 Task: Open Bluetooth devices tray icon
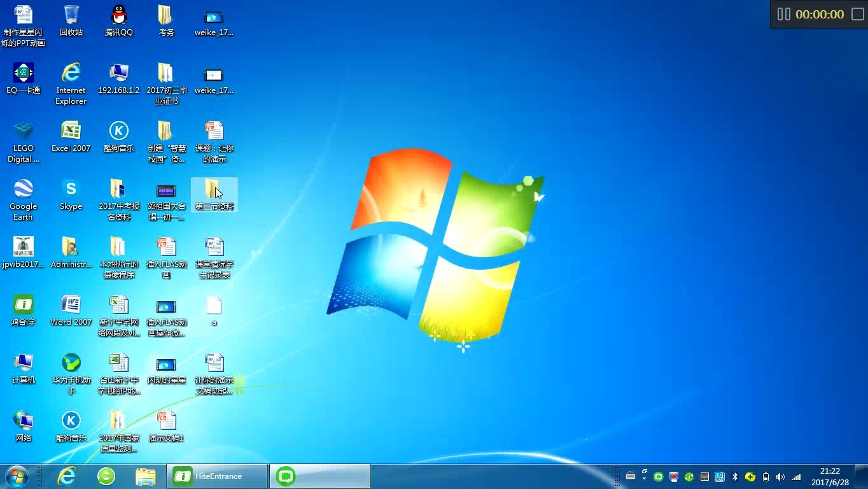[x=735, y=477]
